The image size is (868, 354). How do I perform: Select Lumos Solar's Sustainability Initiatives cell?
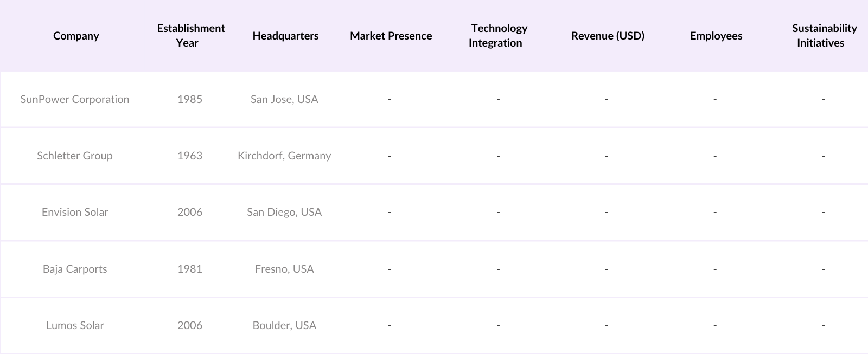[x=824, y=325]
